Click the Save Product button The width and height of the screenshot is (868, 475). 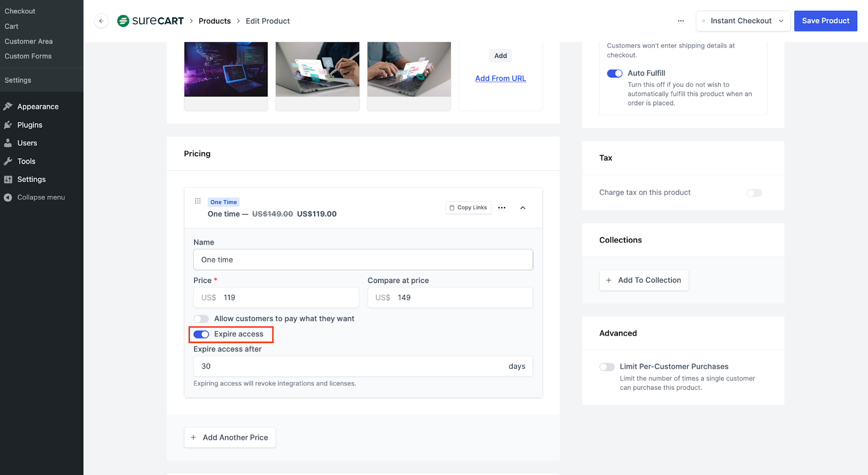click(x=826, y=21)
